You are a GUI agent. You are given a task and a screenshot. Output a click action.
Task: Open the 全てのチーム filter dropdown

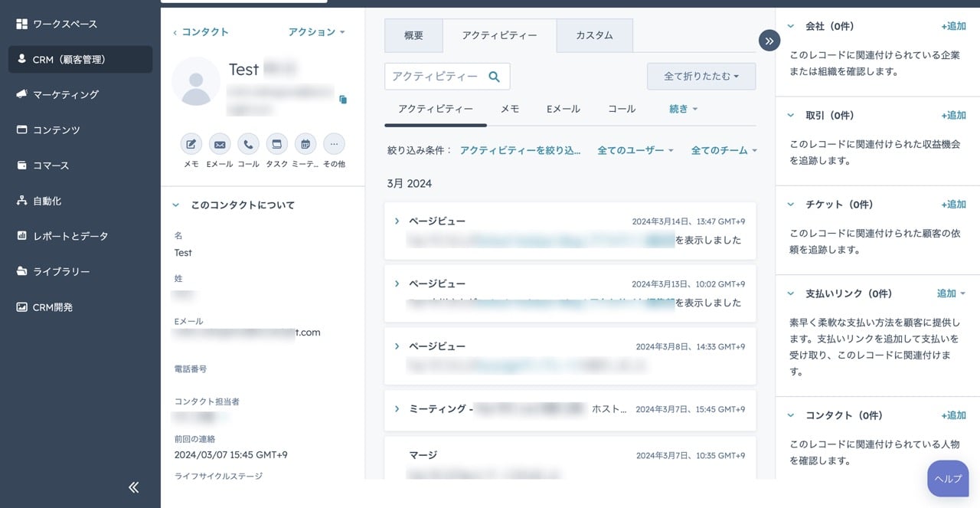click(x=724, y=150)
